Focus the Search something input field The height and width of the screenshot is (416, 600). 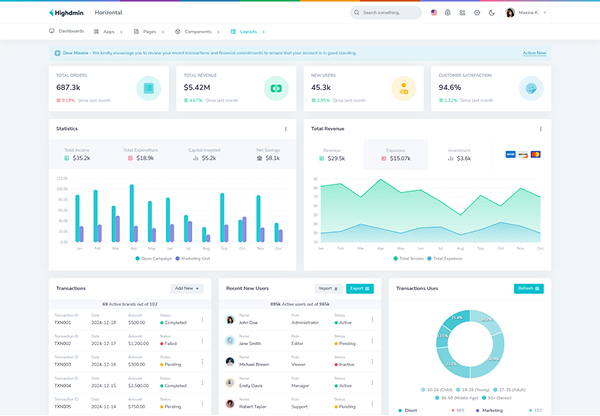[x=386, y=13]
